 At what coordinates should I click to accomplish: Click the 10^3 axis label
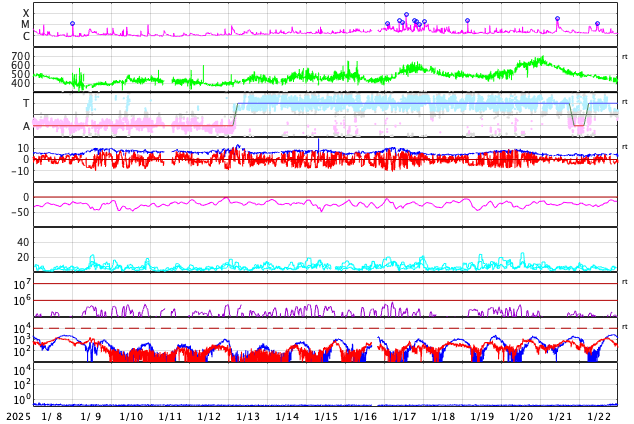point(22,340)
